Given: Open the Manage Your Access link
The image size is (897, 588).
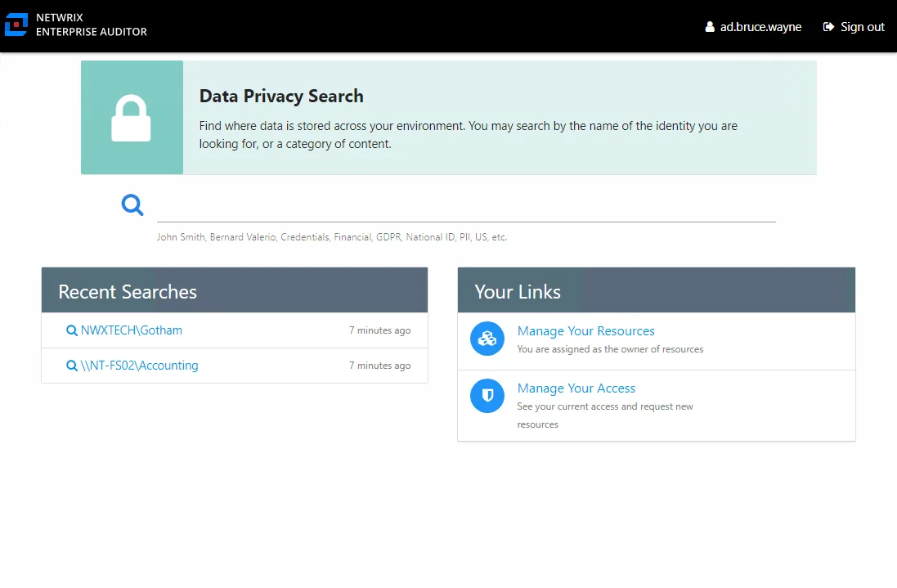Looking at the screenshot, I should (576, 388).
